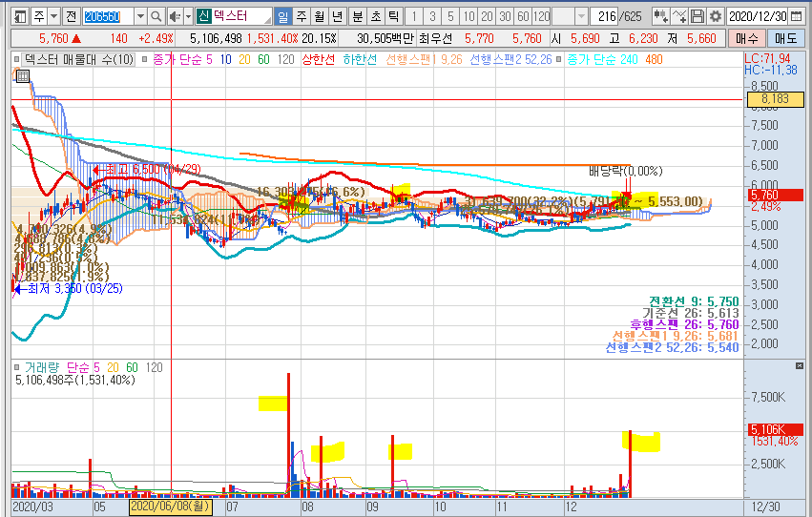Click the 매도 sell button
Viewport: 812px width, 517px height.
(785, 38)
